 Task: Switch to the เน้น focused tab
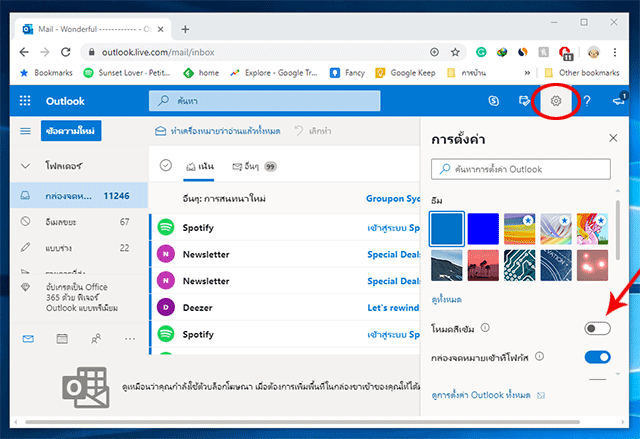(x=200, y=166)
